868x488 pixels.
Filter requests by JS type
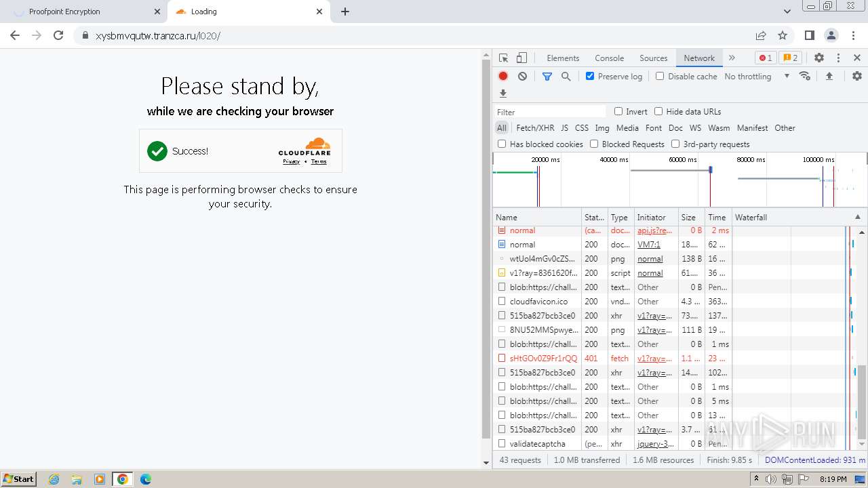click(564, 127)
